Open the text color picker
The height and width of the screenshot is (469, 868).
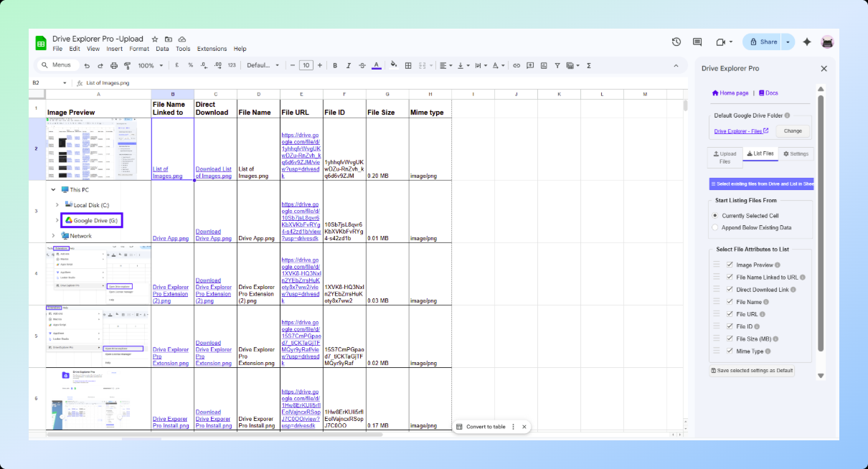(377, 65)
